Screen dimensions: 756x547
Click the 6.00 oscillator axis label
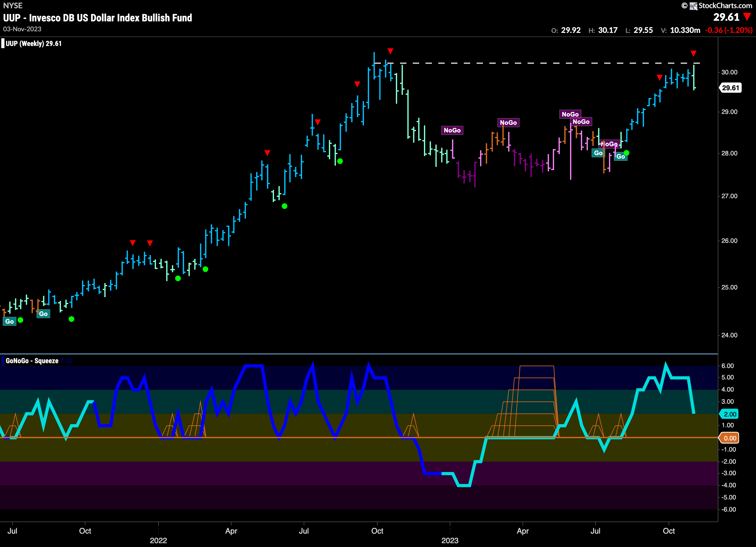(728, 366)
